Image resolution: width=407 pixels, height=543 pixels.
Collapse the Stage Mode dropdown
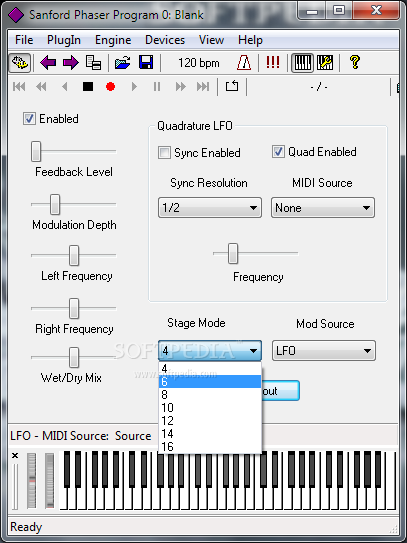click(210, 351)
